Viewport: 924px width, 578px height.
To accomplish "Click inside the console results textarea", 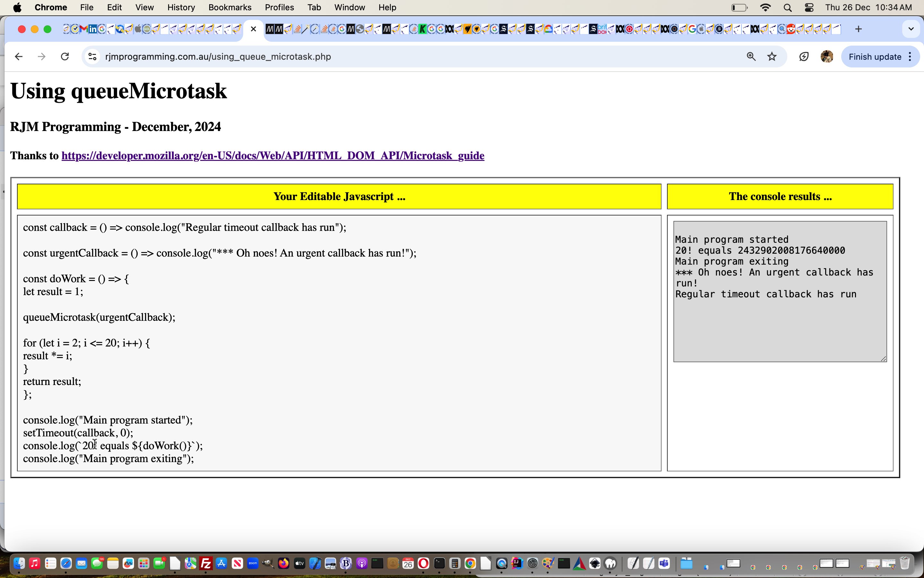I will [780, 291].
